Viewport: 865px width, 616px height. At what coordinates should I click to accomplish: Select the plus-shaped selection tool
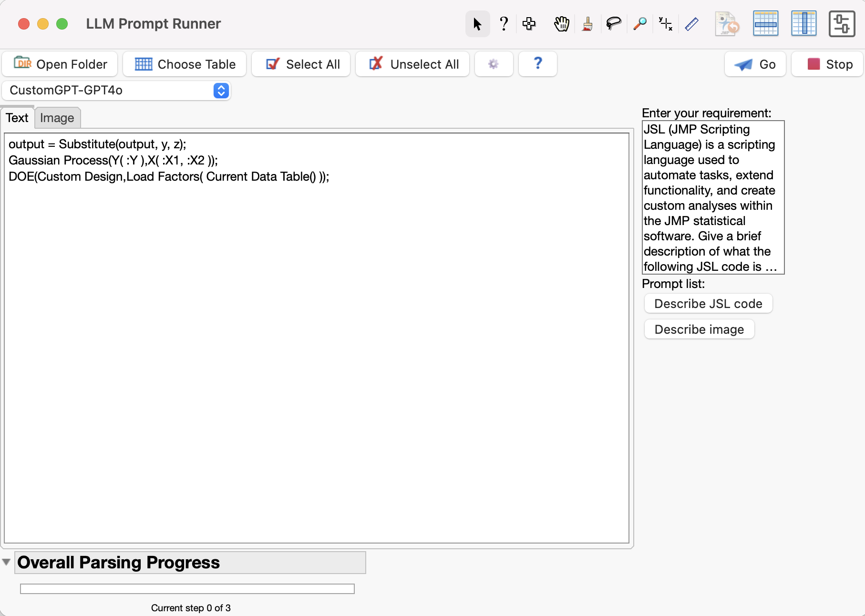pyautogui.click(x=529, y=24)
